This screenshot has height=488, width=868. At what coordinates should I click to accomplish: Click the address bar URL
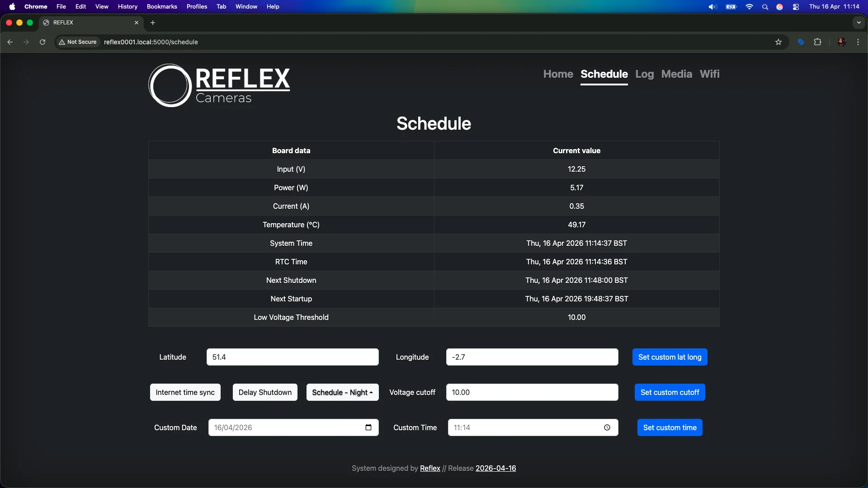(151, 42)
